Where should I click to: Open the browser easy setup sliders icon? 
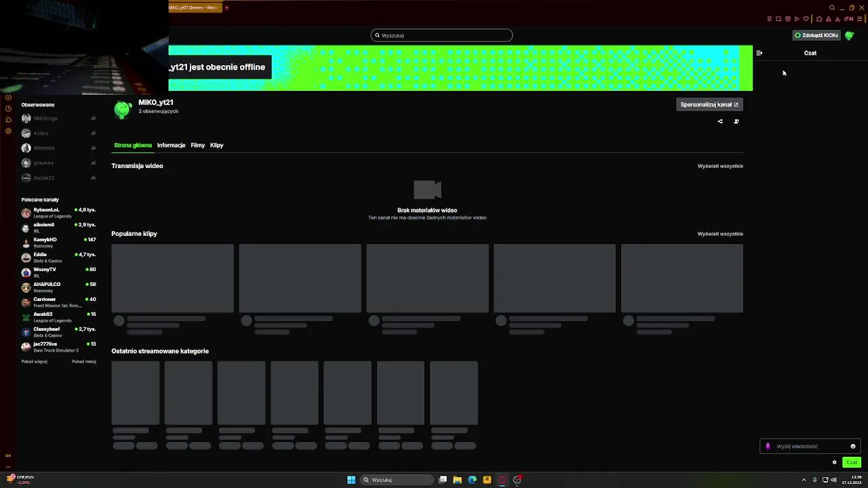[x=860, y=18]
